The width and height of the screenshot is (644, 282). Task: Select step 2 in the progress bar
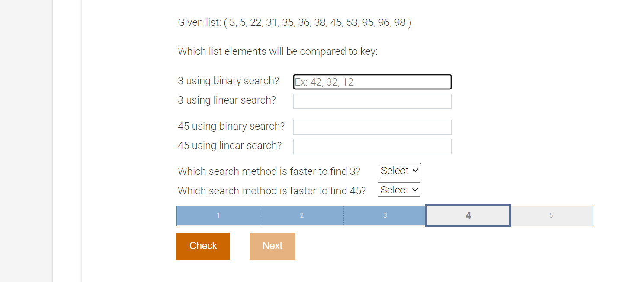tap(301, 215)
